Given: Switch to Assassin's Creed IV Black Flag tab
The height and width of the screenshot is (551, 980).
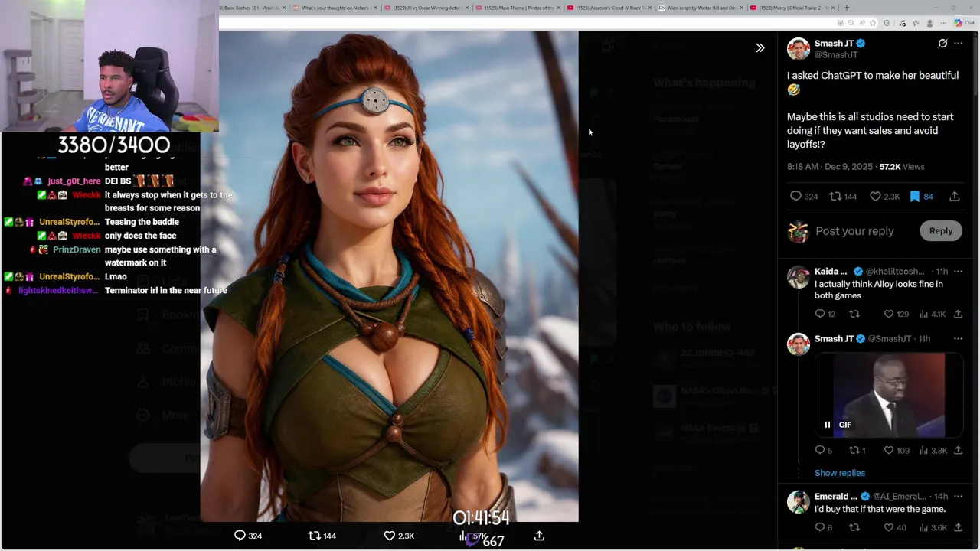Looking at the screenshot, I should (609, 8).
